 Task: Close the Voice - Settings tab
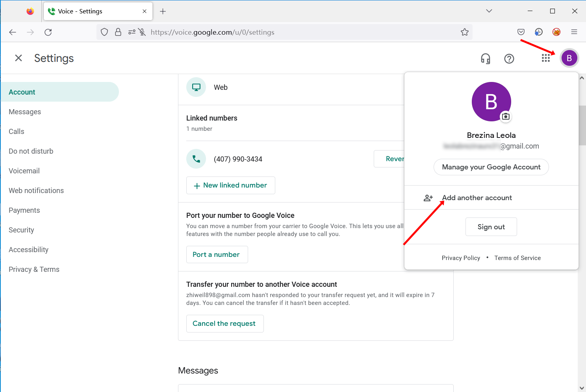pos(145,11)
